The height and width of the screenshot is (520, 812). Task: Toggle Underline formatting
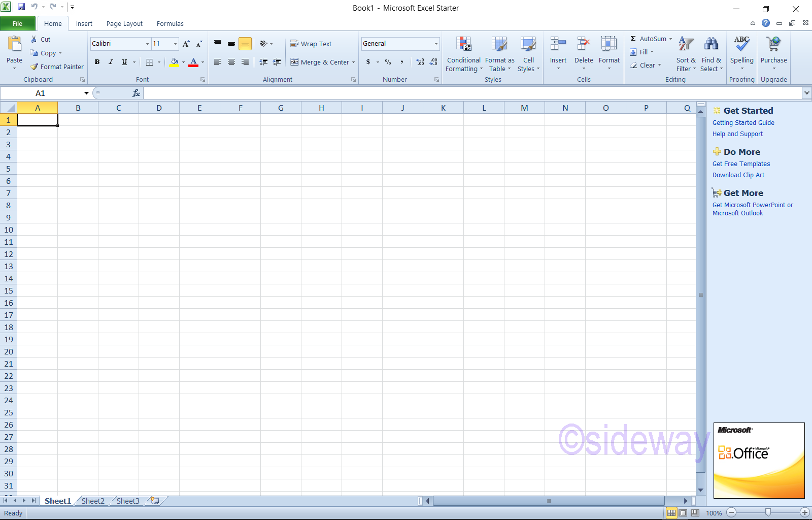coord(124,62)
